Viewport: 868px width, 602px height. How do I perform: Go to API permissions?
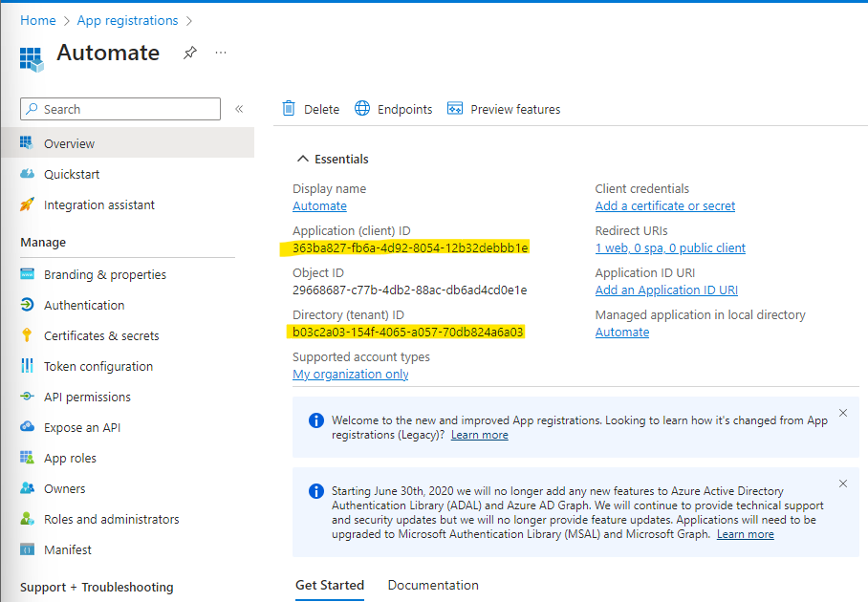tap(87, 397)
